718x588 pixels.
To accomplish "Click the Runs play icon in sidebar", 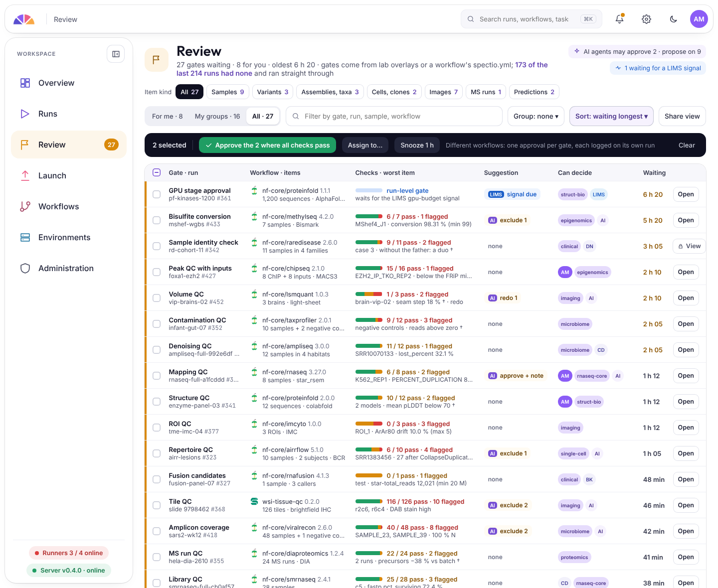I will [x=25, y=114].
